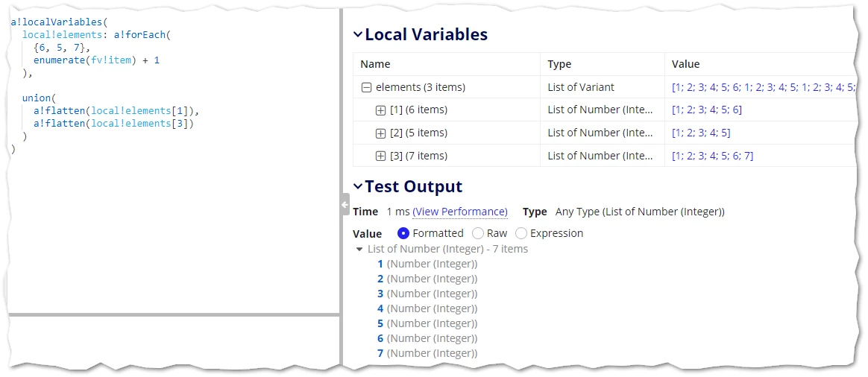This screenshot has width=868, height=377.
Task: Click the Value column header
Action: 686,64
